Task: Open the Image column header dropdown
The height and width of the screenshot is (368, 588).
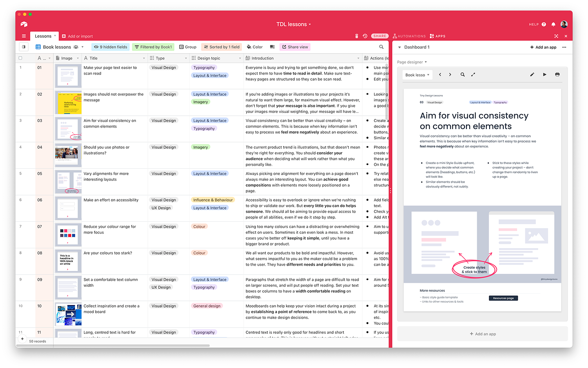Action: tap(78, 58)
